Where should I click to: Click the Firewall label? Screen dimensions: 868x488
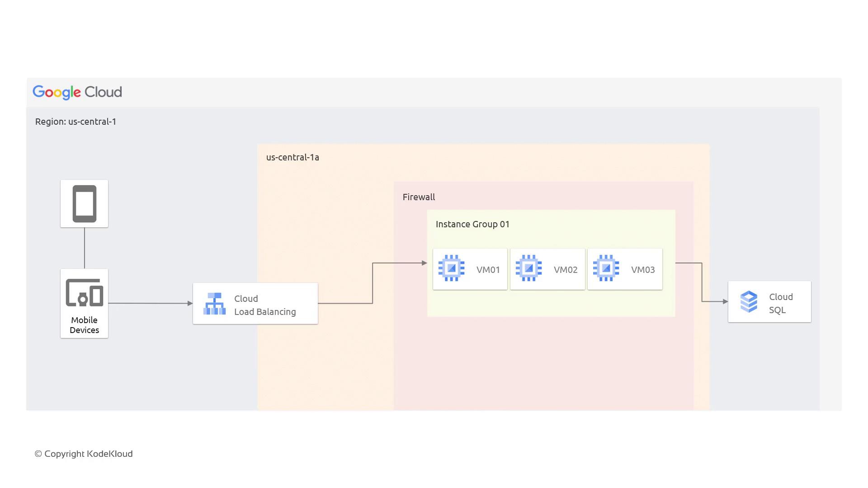click(419, 197)
